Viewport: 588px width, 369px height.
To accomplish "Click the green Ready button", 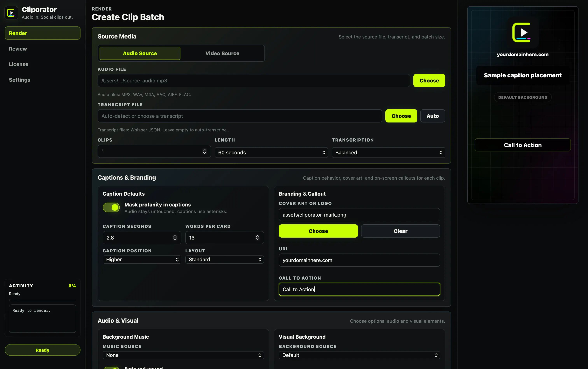I will click(x=42, y=350).
